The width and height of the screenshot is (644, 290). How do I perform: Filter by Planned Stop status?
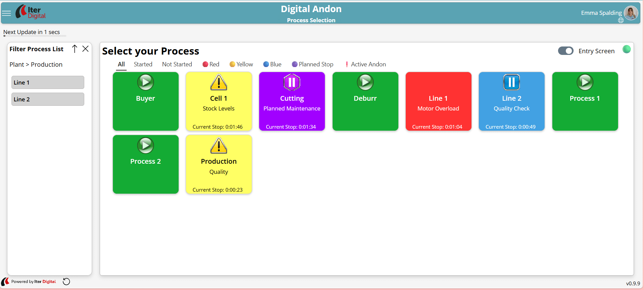pyautogui.click(x=312, y=64)
